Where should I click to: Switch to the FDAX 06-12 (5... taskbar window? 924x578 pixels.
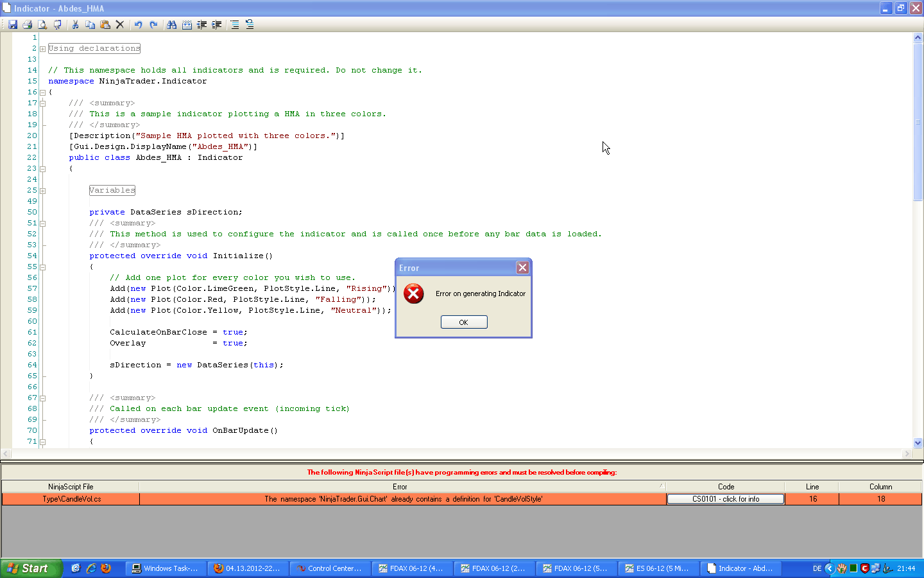click(x=577, y=568)
